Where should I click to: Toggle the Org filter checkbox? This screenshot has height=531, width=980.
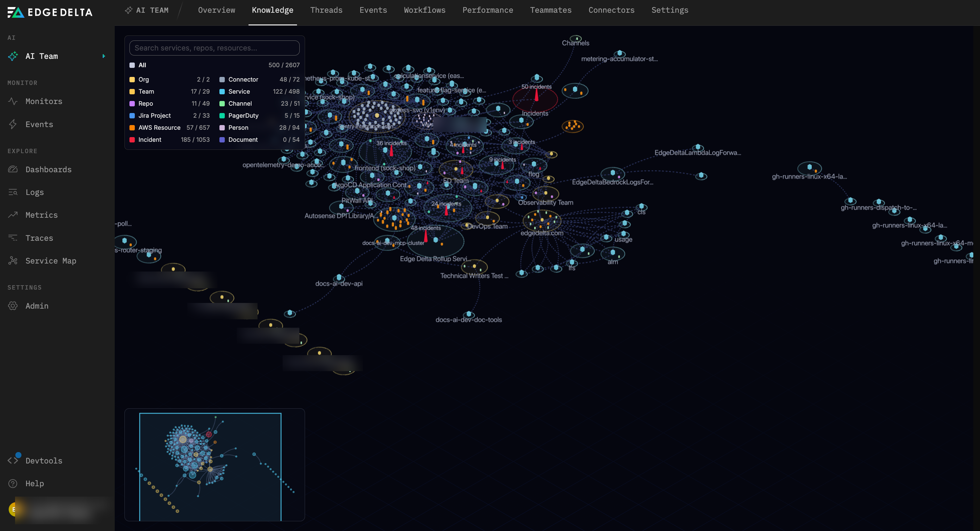click(132, 80)
